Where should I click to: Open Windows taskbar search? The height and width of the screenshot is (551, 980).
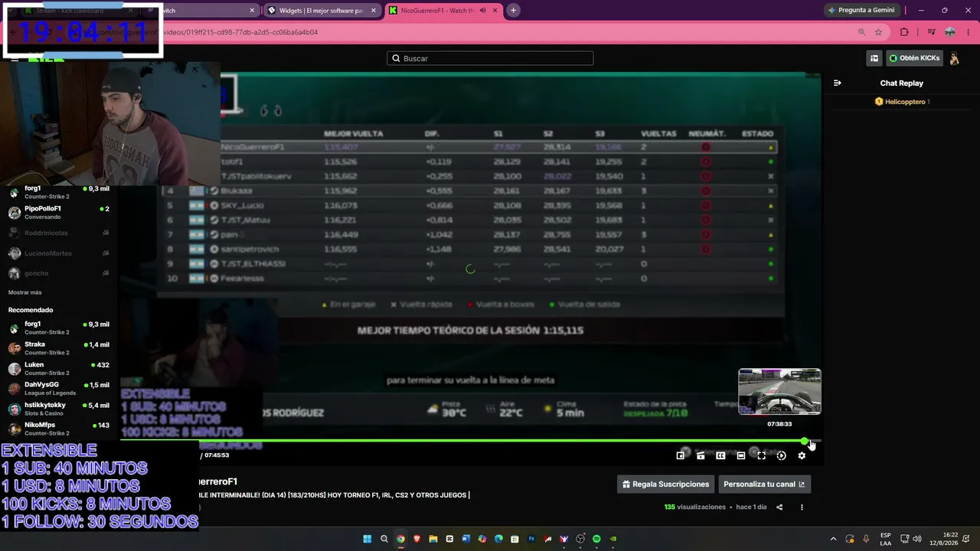point(384,539)
